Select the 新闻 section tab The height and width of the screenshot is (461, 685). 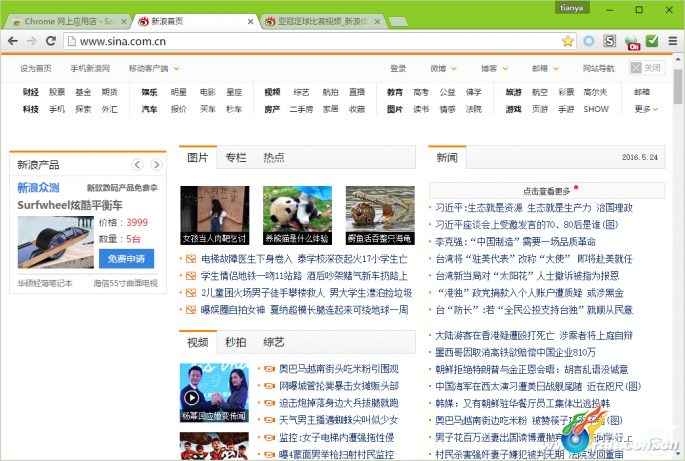(447, 157)
